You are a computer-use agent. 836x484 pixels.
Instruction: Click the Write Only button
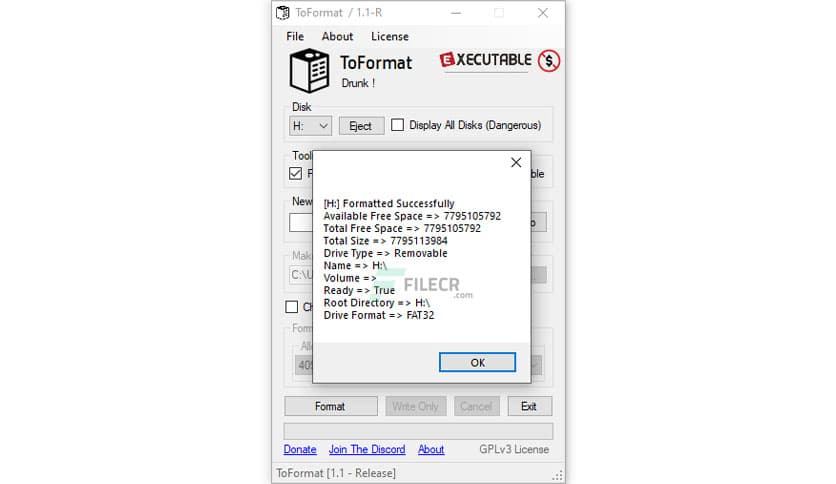pos(415,406)
